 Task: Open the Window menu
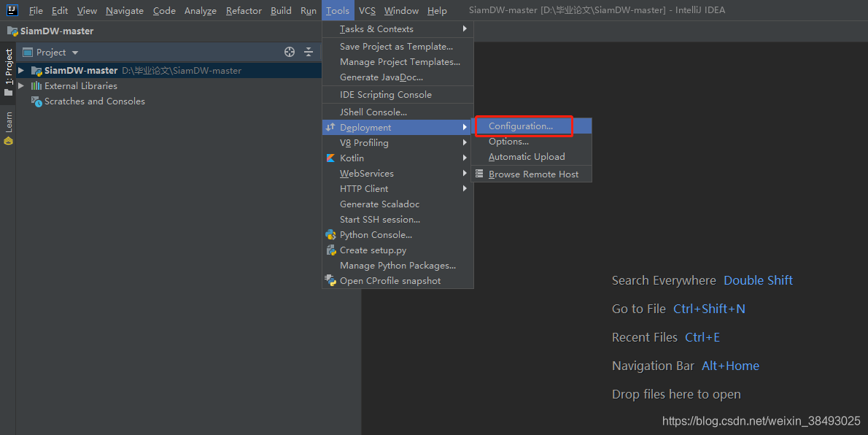coord(401,10)
